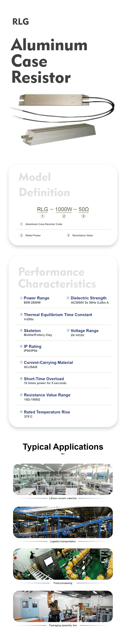Select the Food processing photo
The height and width of the screenshot is (644, 126).
63,564
